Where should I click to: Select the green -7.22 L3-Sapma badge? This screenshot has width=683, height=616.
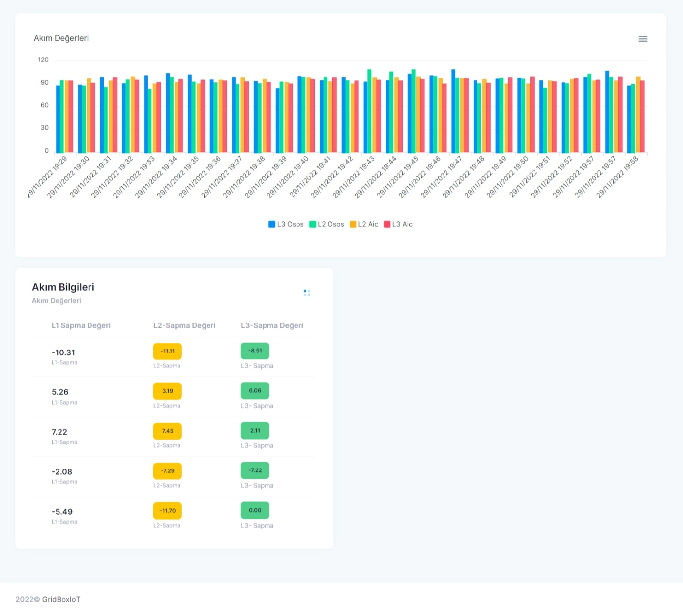click(255, 470)
